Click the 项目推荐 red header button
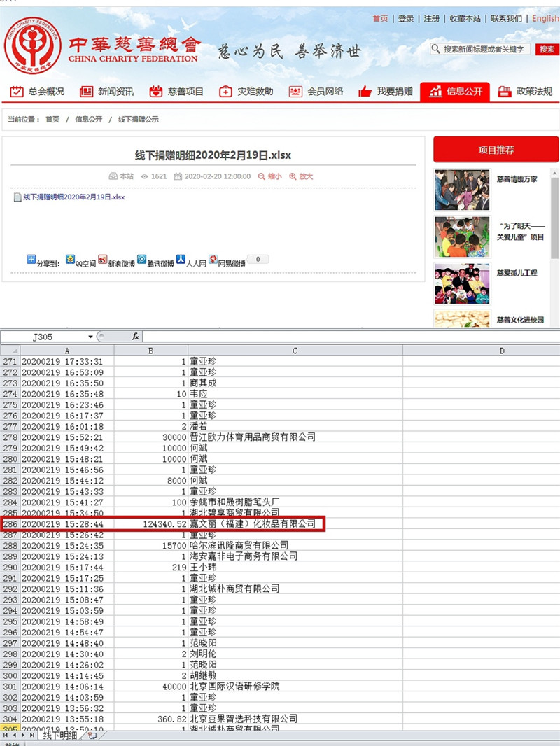The width and height of the screenshot is (560, 746). point(496,150)
